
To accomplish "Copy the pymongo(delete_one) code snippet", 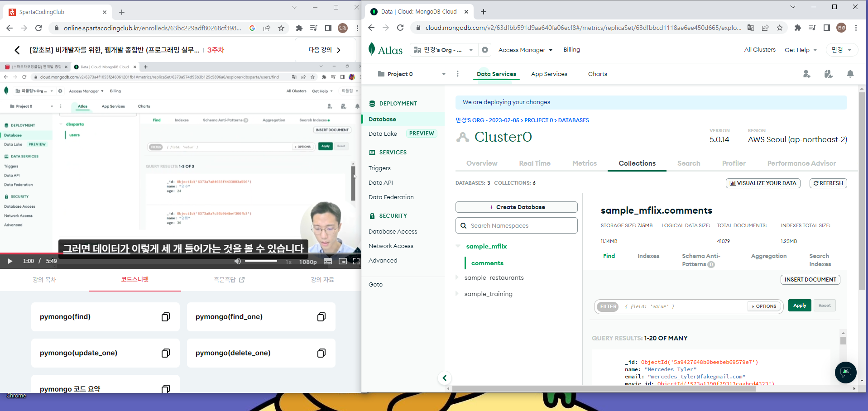I will (321, 353).
